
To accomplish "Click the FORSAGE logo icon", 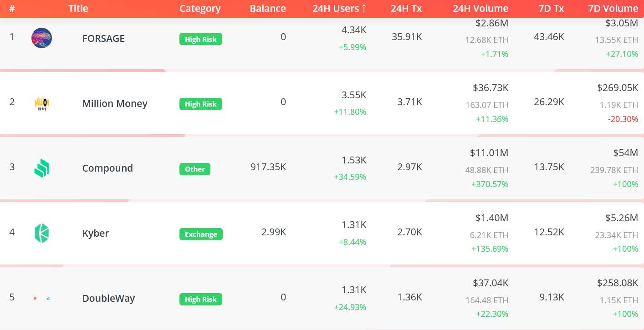I will click(x=41, y=38).
